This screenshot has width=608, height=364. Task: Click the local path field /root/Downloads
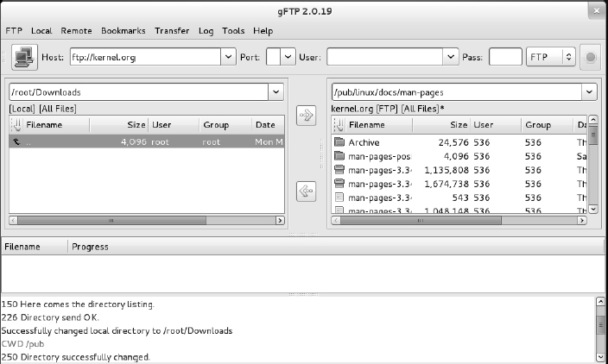[139, 92]
